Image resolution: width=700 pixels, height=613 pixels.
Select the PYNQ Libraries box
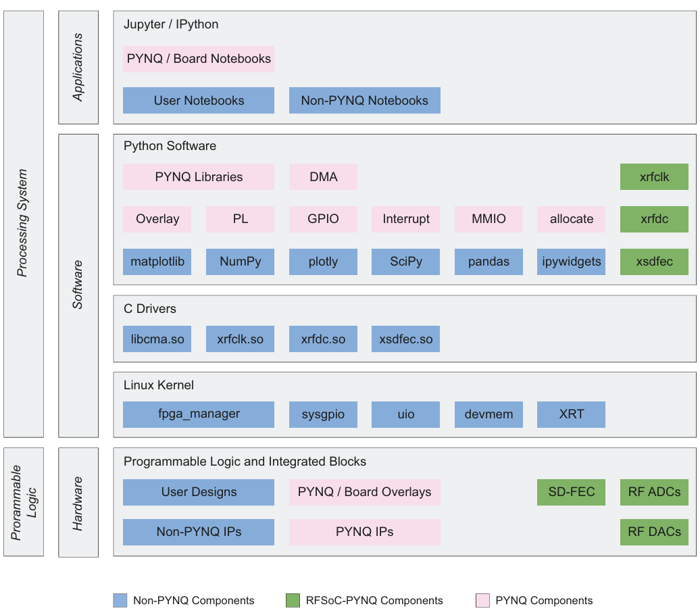tap(199, 177)
